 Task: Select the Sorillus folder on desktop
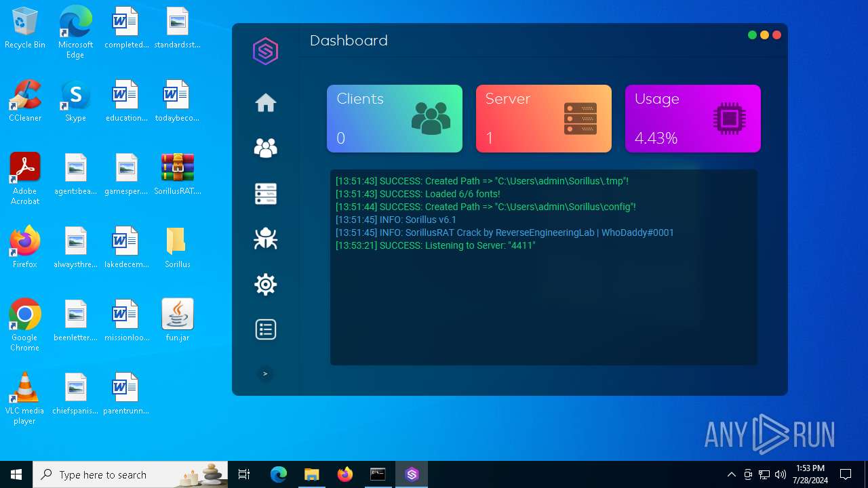coord(178,247)
